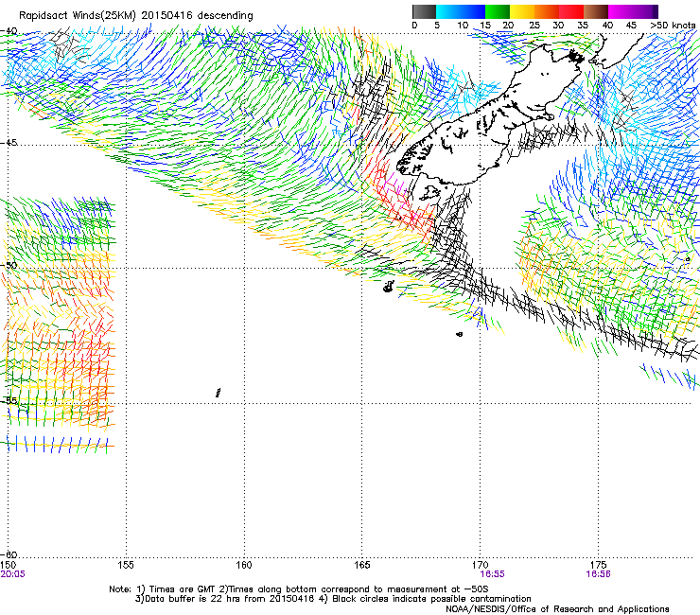Click the magenta wind barbs near Fiordland

(x=396, y=185)
